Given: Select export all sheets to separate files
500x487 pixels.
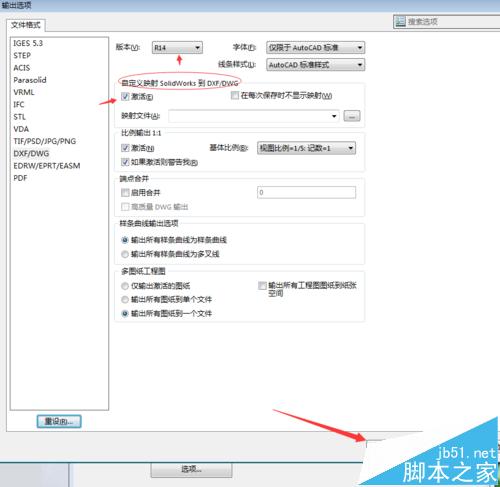Looking at the screenshot, I should [125, 300].
